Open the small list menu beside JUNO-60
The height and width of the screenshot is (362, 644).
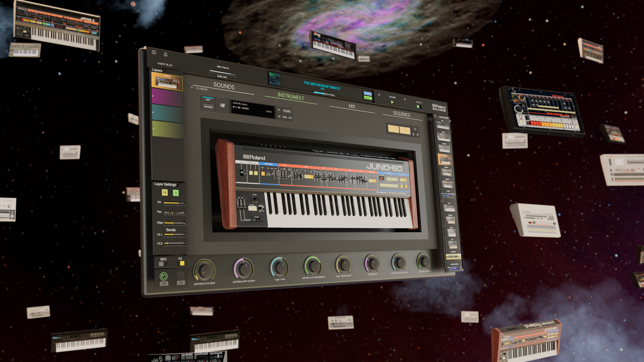click(x=192, y=87)
